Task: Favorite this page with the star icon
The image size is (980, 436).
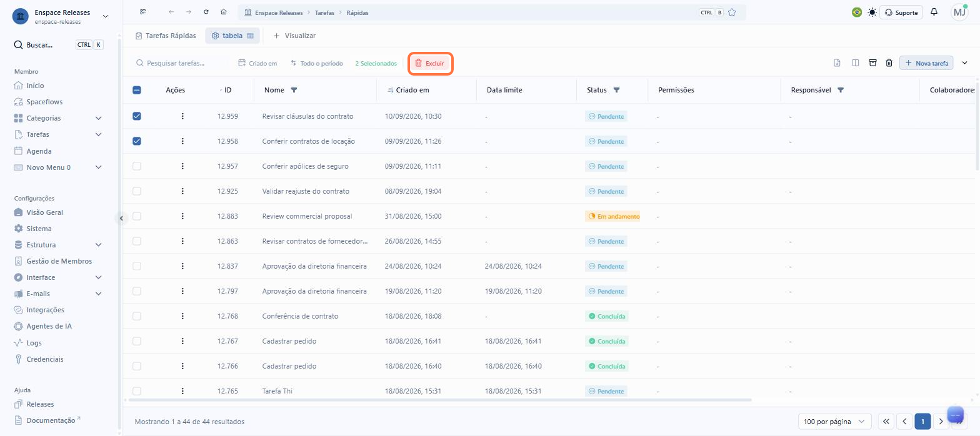Action: (732, 12)
